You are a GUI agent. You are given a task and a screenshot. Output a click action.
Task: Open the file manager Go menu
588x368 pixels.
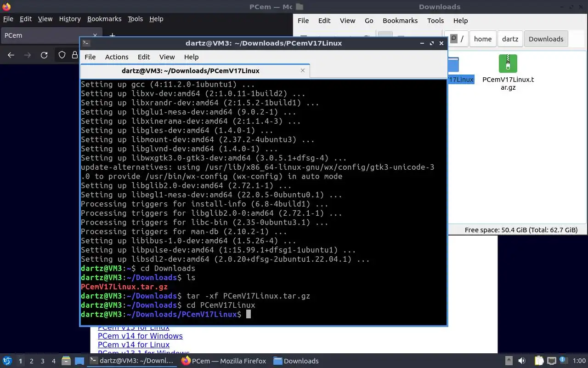click(369, 20)
